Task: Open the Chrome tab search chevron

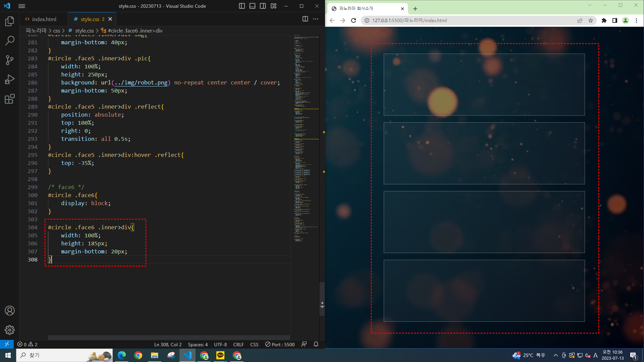Action: pyautogui.click(x=589, y=5)
